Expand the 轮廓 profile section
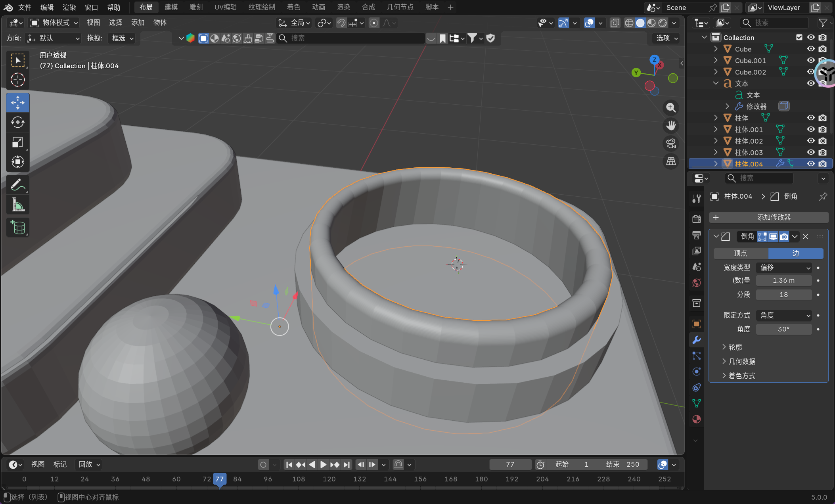Image resolution: width=835 pixels, height=504 pixels. pyautogui.click(x=735, y=347)
